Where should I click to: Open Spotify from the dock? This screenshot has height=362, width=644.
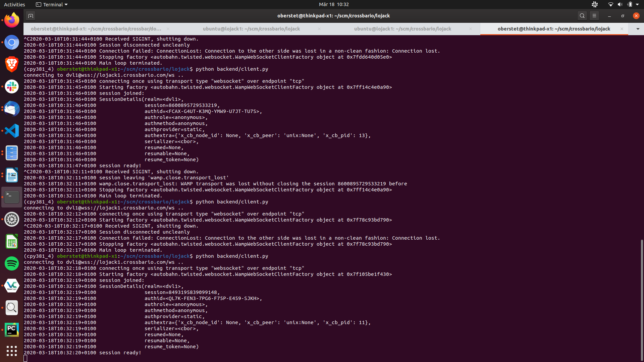point(12,263)
